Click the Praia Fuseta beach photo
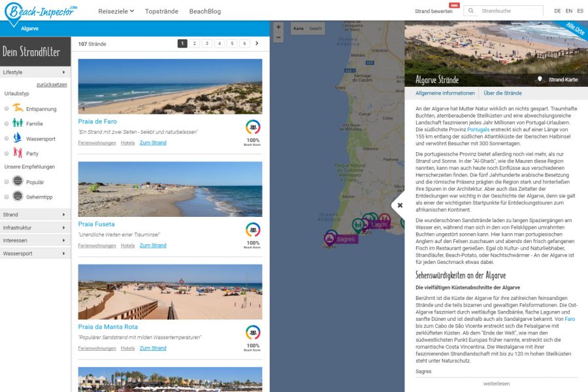This screenshot has height=392, width=588. coord(170,189)
